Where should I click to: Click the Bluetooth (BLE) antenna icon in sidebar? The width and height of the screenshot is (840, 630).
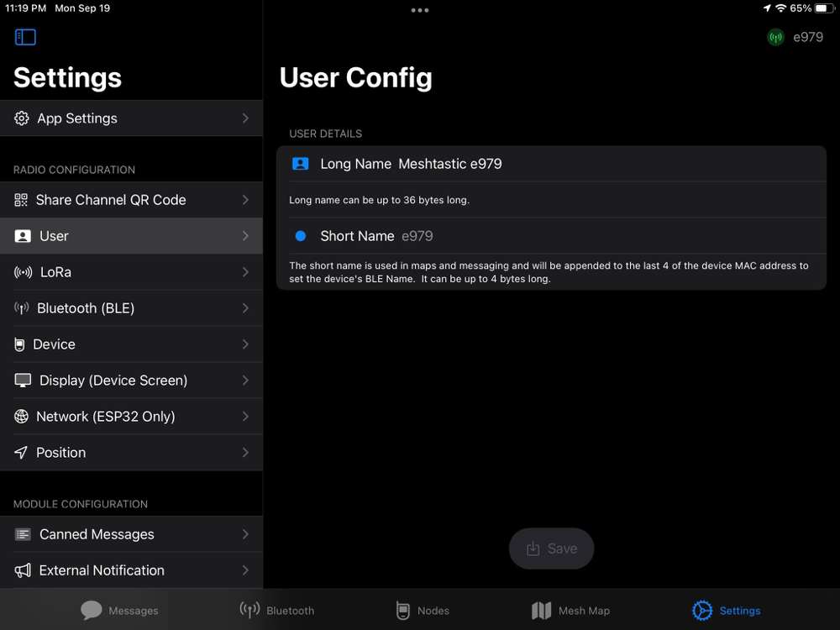(22, 308)
